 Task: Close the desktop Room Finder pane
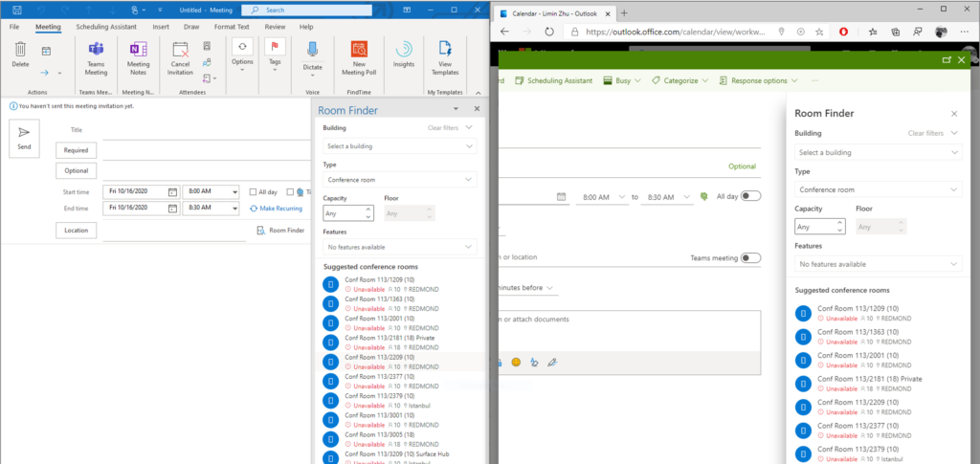[x=477, y=109]
